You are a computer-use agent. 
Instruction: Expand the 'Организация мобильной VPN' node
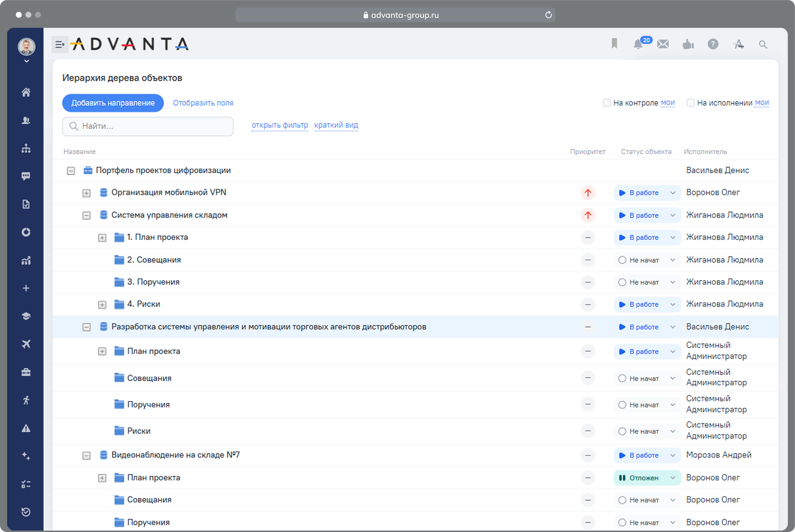click(x=86, y=193)
